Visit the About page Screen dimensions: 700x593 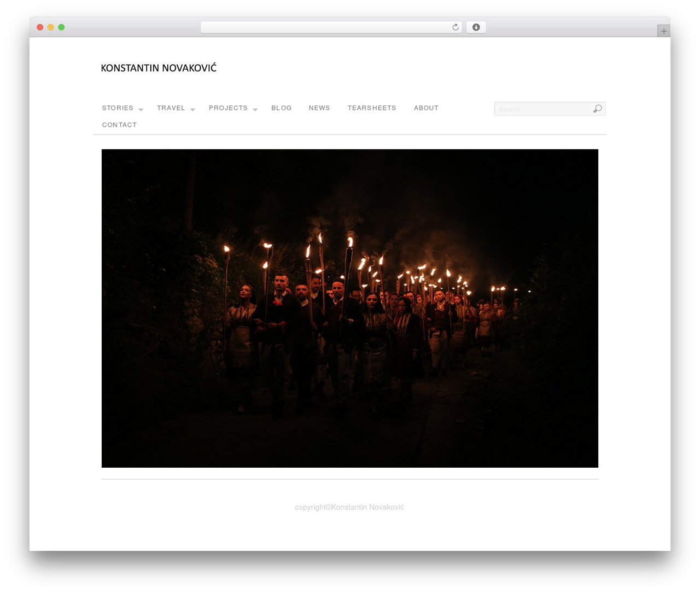coord(426,108)
